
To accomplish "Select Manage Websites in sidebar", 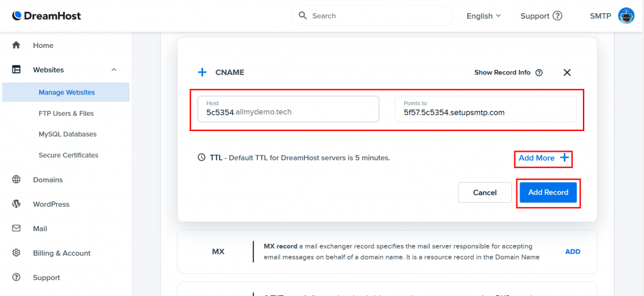I will click(65, 92).
